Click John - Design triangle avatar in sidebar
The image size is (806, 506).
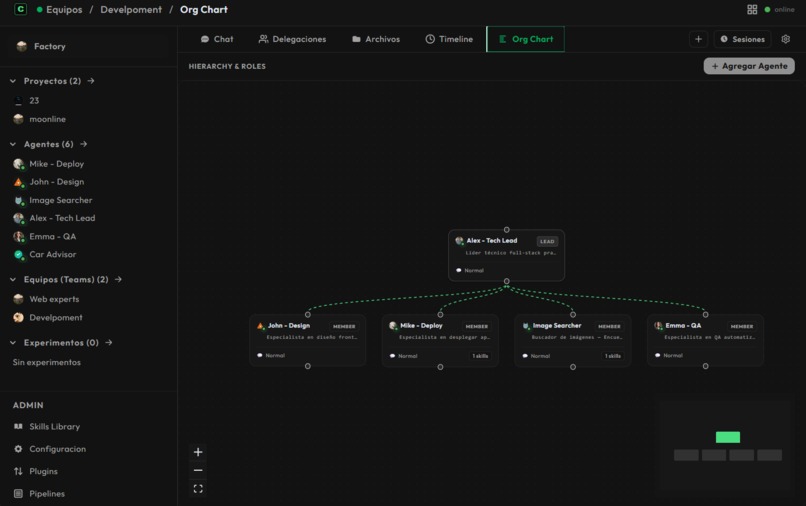tap(19, 182)
